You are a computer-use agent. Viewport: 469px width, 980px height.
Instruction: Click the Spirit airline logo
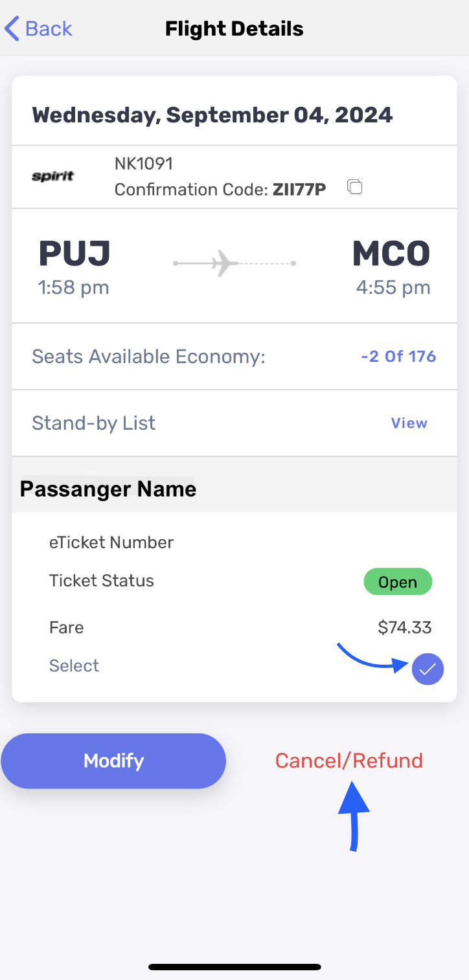tap(53, 176)
